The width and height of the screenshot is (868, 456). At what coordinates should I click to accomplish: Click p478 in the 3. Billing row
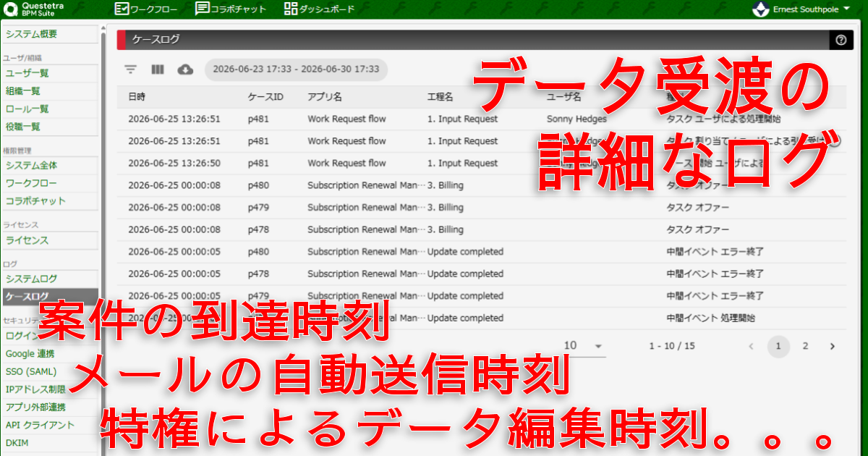(258, 229)
